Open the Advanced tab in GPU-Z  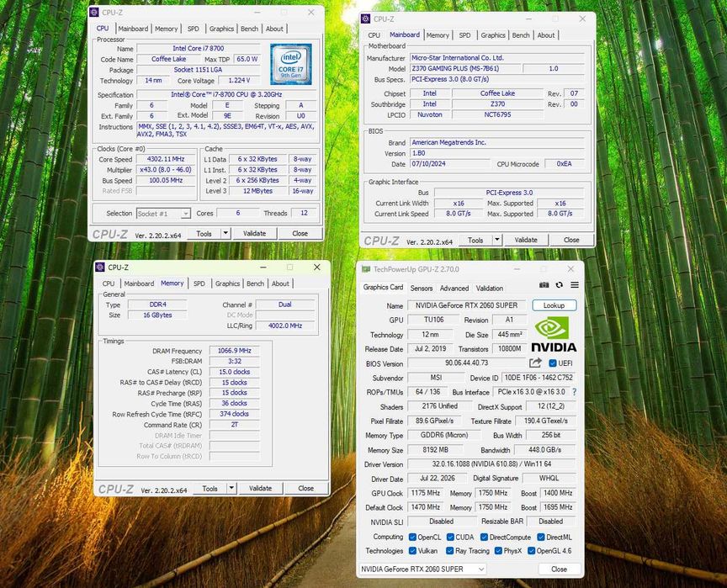(454, 289)
